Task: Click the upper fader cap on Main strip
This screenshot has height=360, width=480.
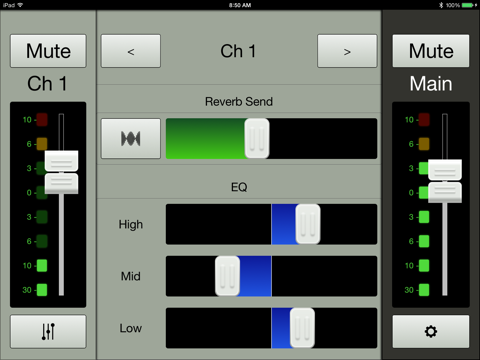Action: tap(445, 170)
